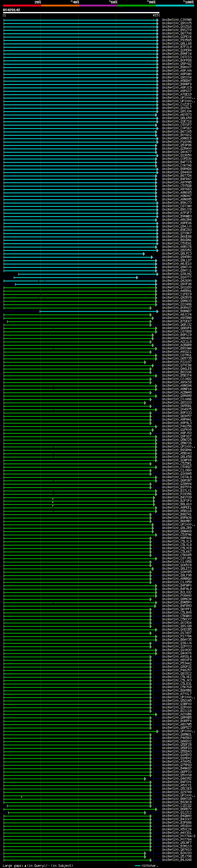
Task: Open hit UniRef100_P93565
Action: pyautogui.click(x=176, y=40)
